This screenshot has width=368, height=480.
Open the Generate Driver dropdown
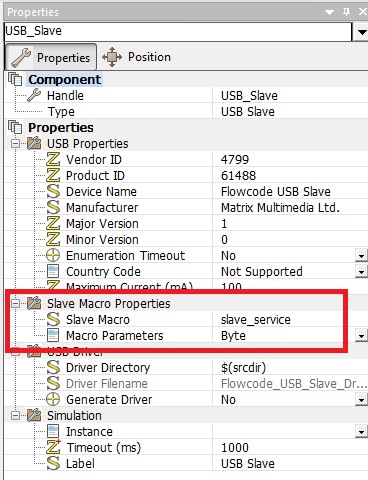tap(361, 400)
